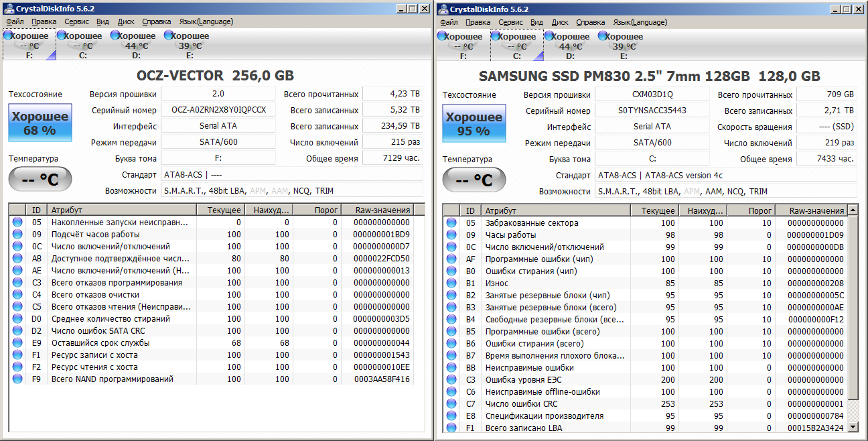This screenshot has height=441, width=868.
Task: Click status orb of Износ attribute row
Action: pyautogui.click(x=451, y=283)
